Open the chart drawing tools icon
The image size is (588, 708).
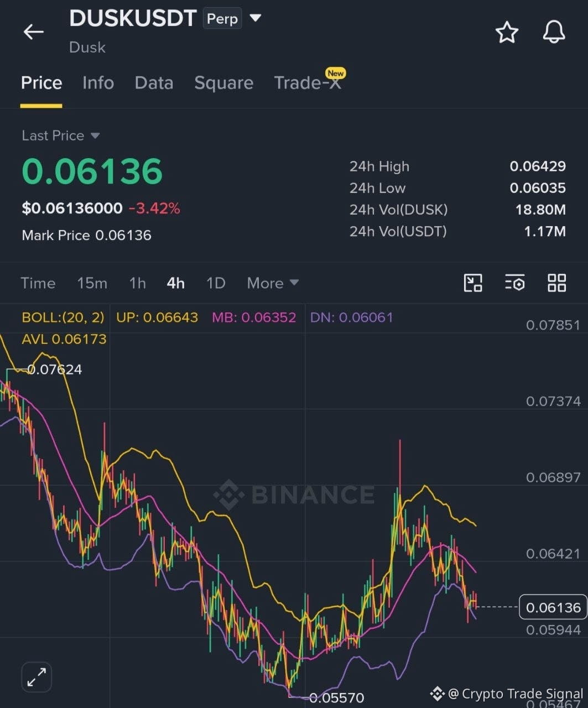tap(473, 283)
